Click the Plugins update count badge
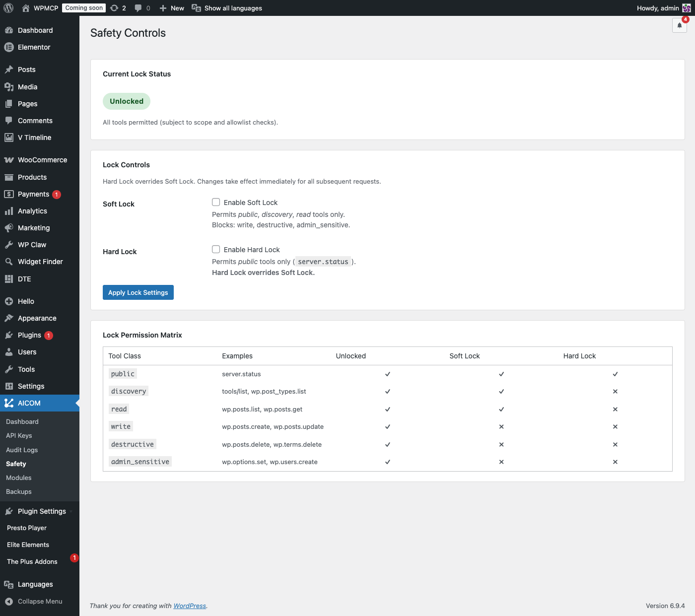 click(49, 335)
